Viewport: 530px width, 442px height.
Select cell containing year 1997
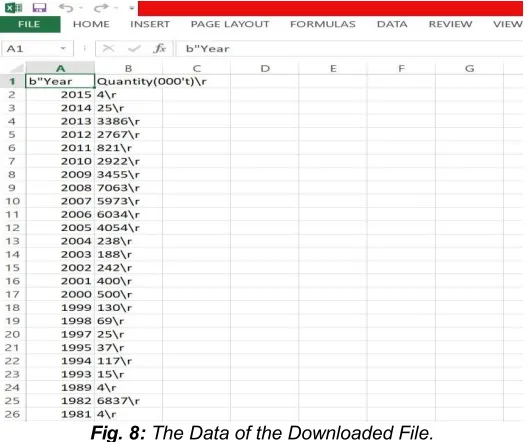point(60,334)
